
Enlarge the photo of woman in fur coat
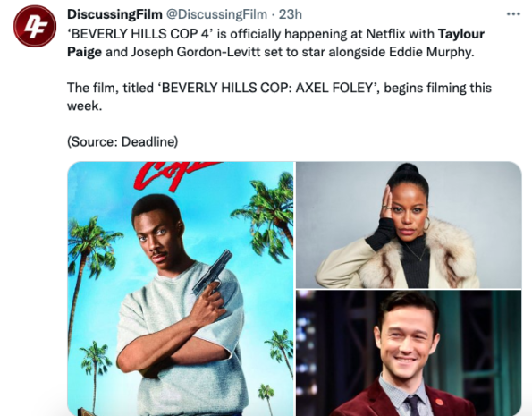409,225
